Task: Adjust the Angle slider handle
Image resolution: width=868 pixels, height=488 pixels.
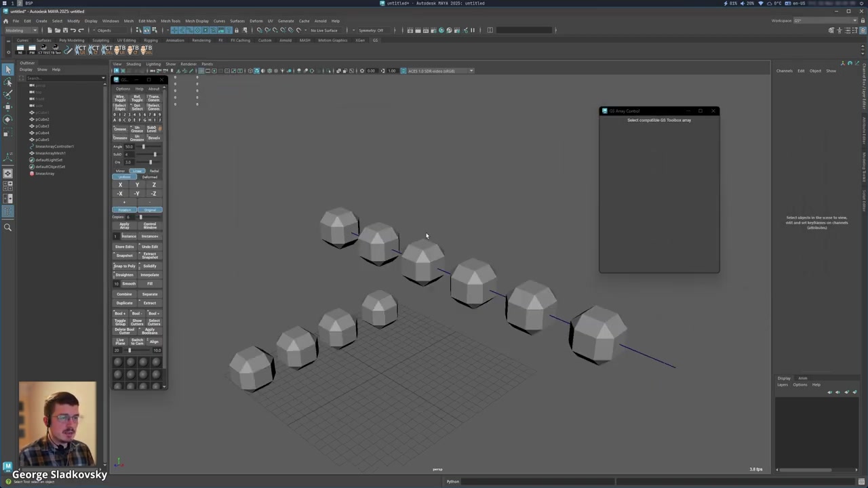Action: point(143,146)
